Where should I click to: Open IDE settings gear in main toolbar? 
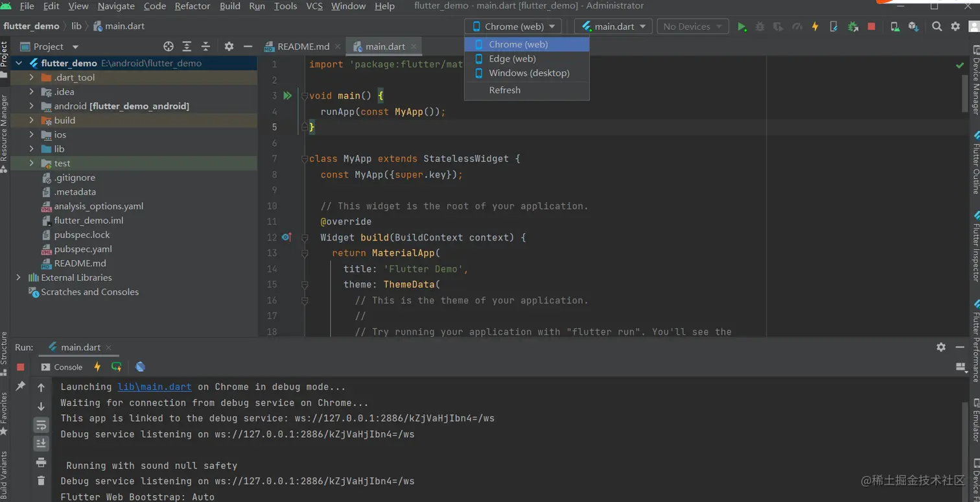955,27
